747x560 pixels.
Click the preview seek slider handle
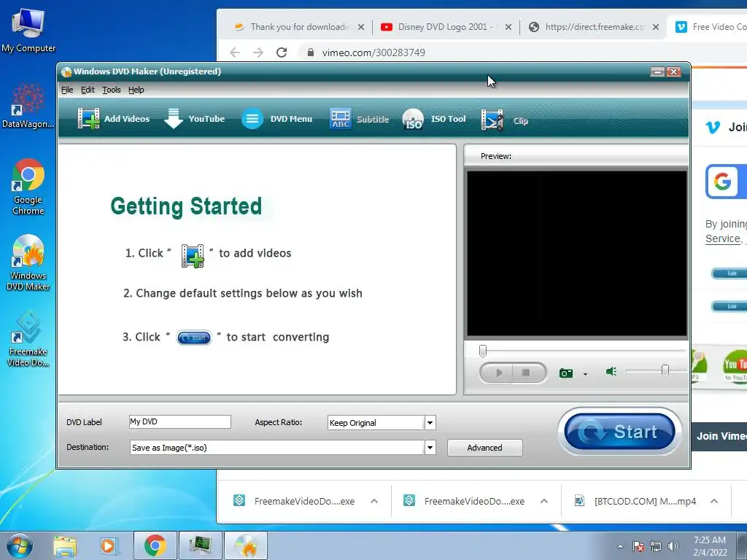tap(483, 351)
